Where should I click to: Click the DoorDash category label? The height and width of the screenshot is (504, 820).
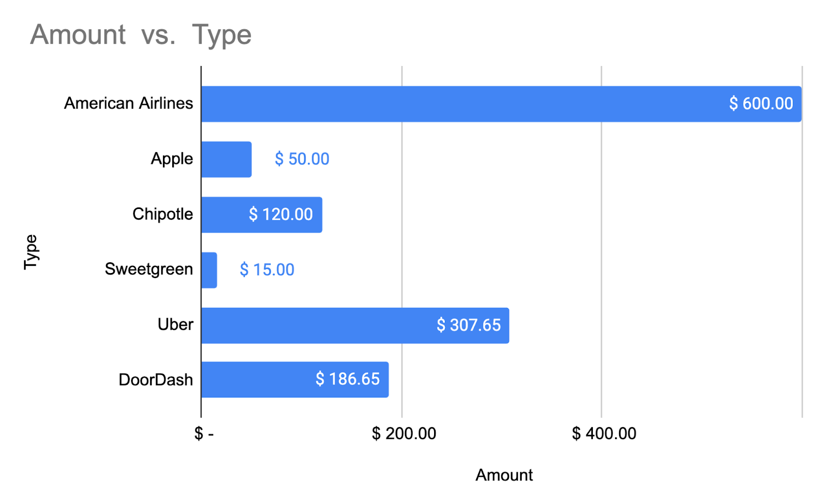(156, 380)
